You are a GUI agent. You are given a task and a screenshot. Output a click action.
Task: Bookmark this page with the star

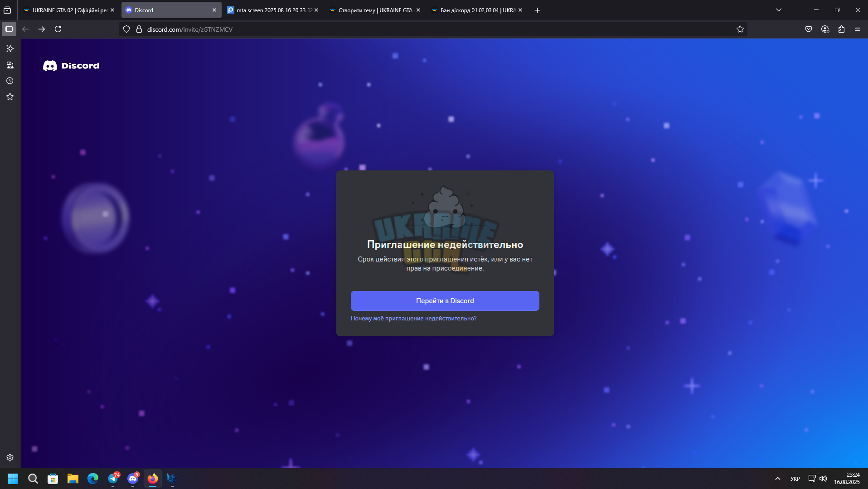coord(740,29)
